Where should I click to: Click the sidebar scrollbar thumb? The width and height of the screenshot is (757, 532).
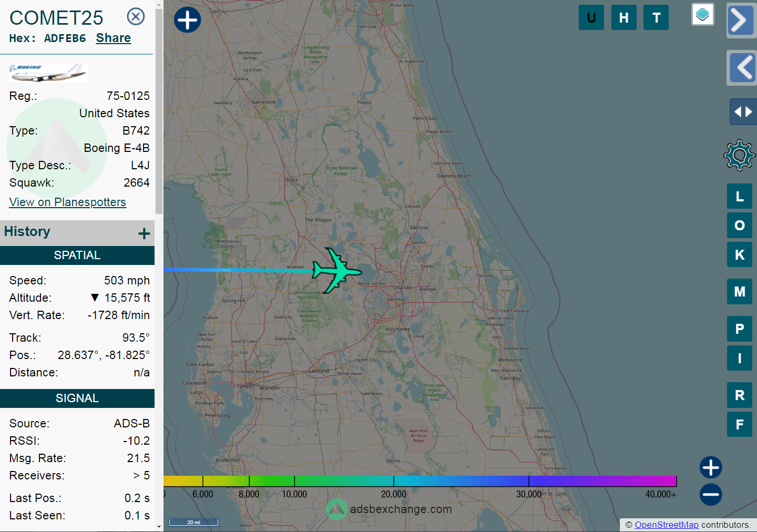(159, 110)
